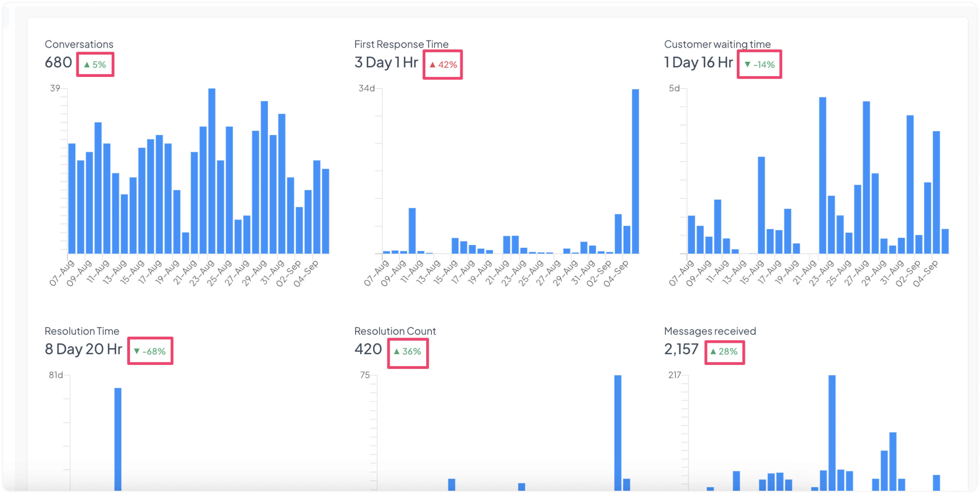Click 21-Aug label under First Response Time chart

(497, 273)
